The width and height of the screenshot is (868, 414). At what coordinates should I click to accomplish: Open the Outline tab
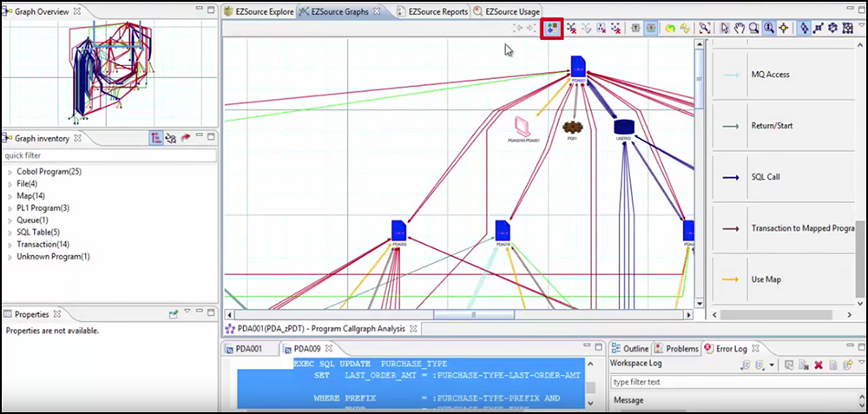630,349
